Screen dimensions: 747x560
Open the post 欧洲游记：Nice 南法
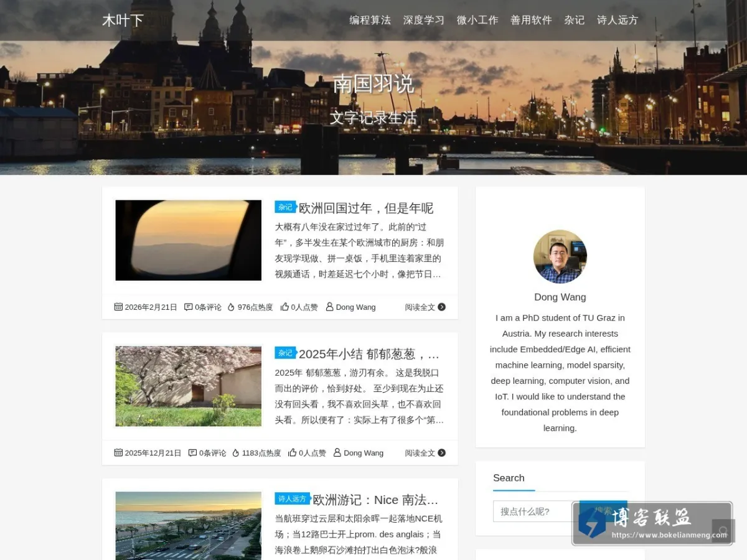376,500
